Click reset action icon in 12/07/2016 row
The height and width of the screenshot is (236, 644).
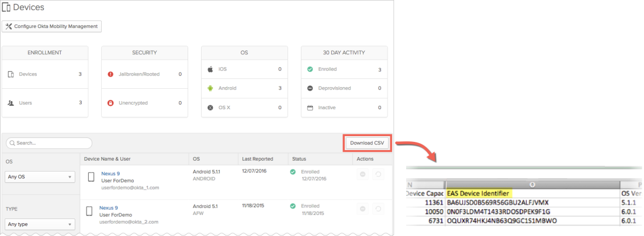[x=378, y=175]
